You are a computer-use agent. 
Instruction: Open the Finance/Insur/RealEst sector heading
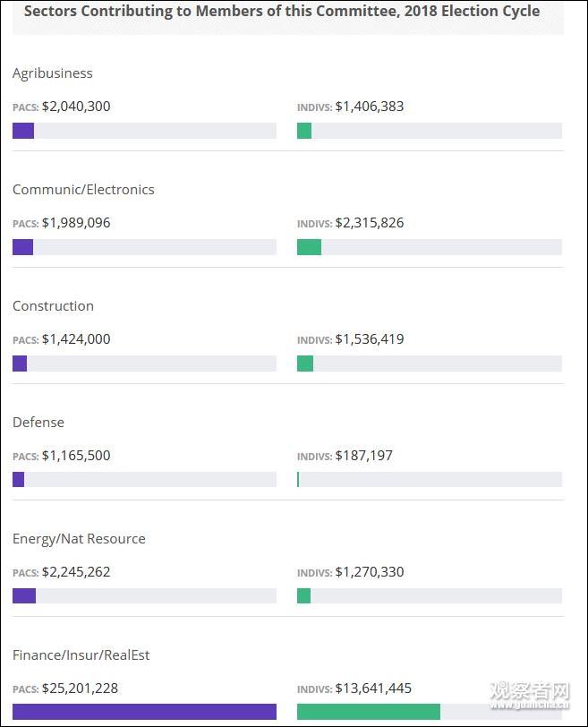pos(81,655)
